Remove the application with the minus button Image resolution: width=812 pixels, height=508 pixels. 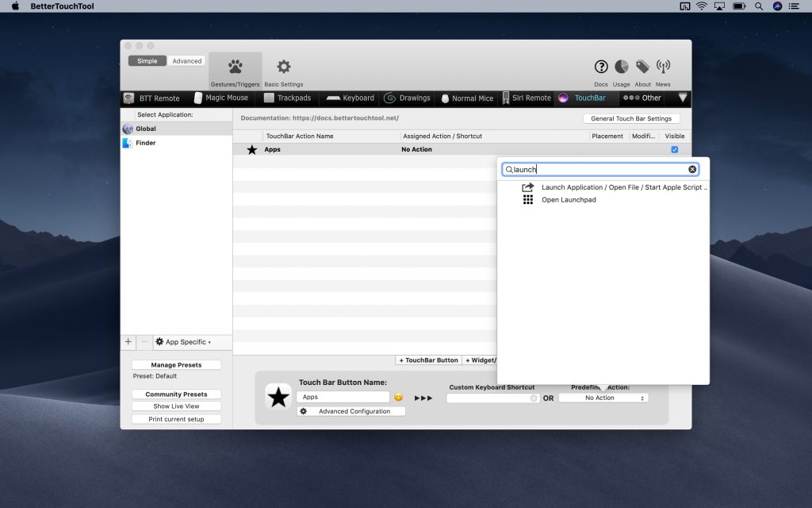pyautogui.click(x=144, y=342)
